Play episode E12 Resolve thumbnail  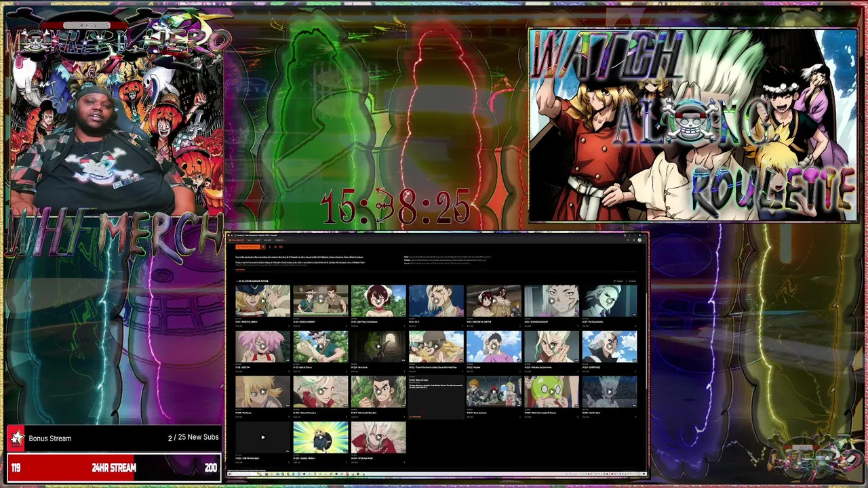tap(494, 346)
